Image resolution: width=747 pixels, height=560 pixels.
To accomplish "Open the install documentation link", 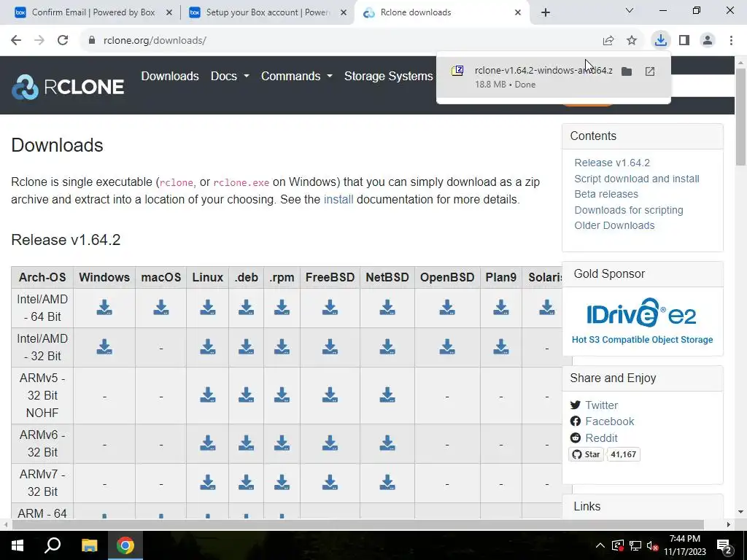I will 338,199.
